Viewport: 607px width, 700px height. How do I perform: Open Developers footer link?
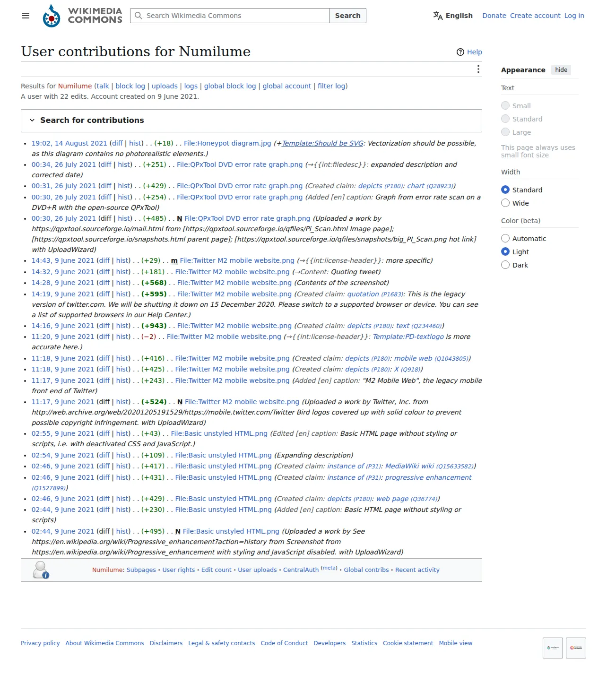pos(330,643)
